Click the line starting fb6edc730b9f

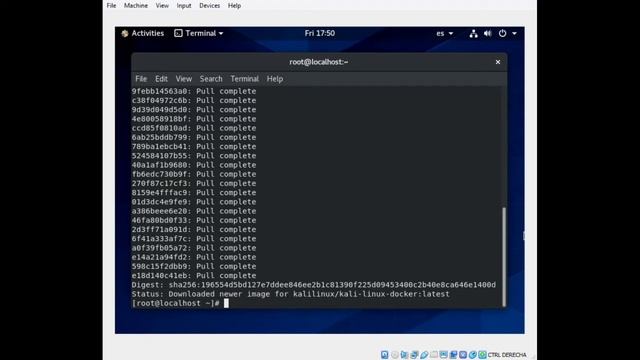coord(194,174)
